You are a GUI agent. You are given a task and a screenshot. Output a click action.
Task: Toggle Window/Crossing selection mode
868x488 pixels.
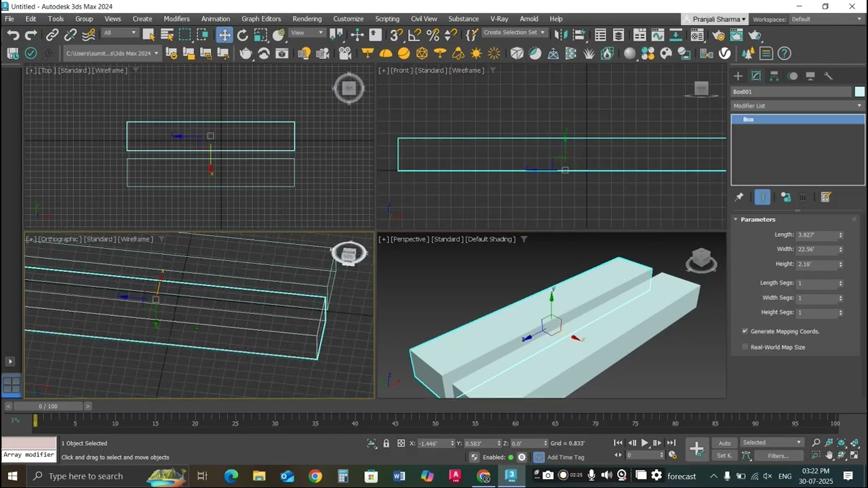pyautogui.click(x=203, y=35)
